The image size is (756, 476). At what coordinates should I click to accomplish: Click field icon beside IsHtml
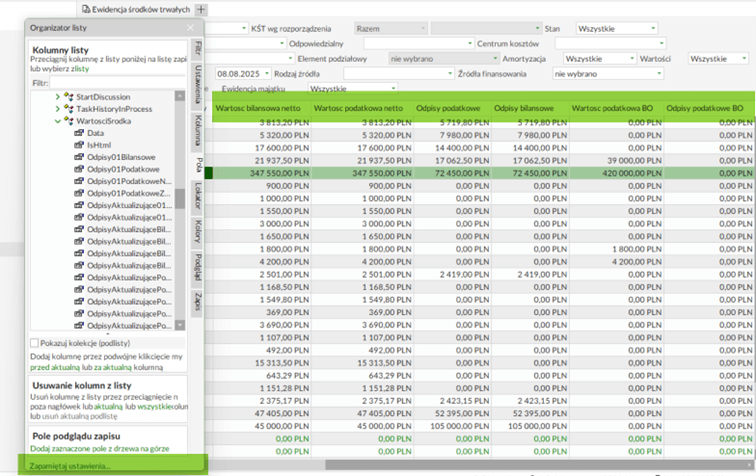[x=79, y=145]
